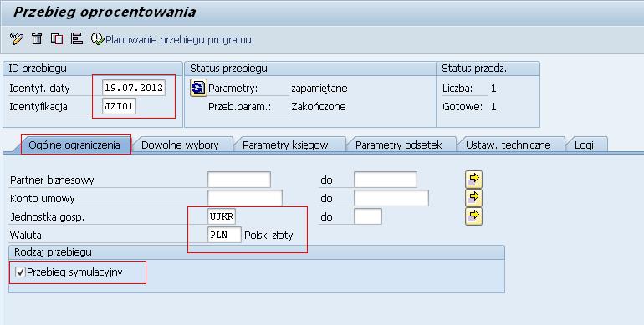Screen dimensions: 644x325
Task: Click the Partner biznesowy 'do' field
Action: coord(386,180)
